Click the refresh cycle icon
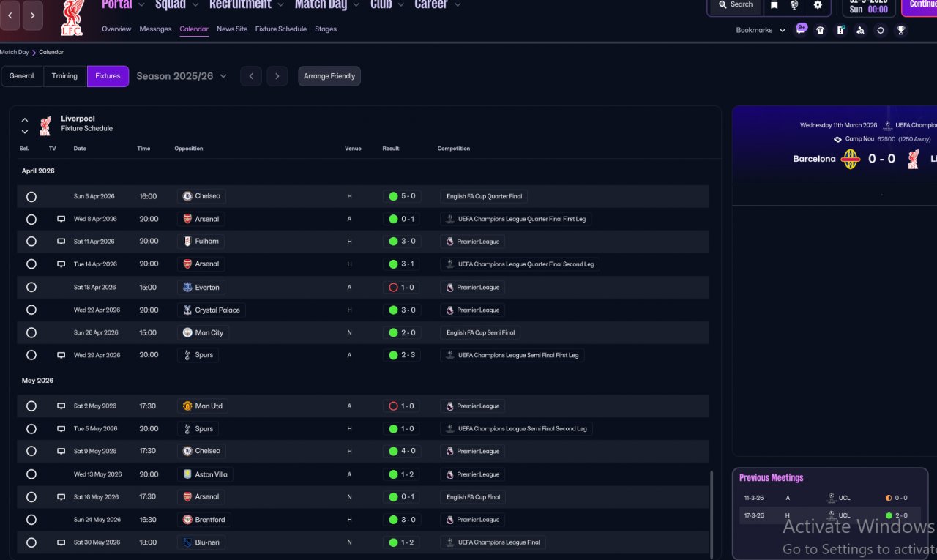The width and height of the screenshot is (937, 560). 881,30
